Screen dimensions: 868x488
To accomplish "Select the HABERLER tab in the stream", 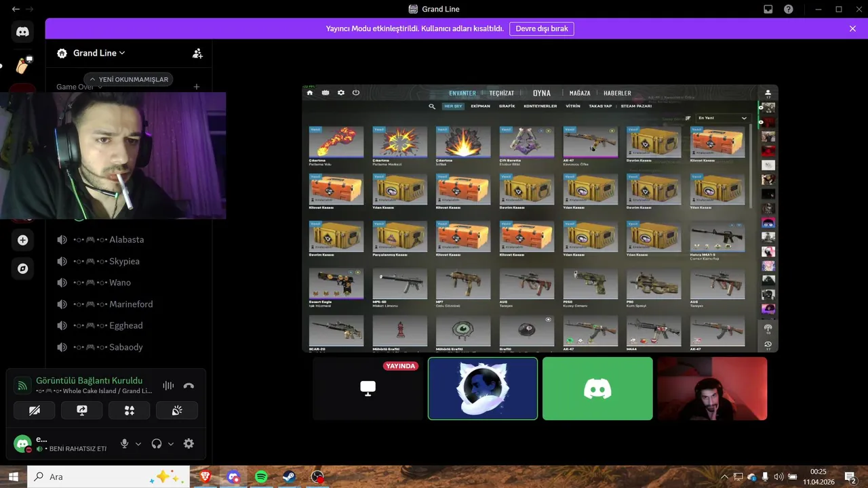I will tap(617, 93).
